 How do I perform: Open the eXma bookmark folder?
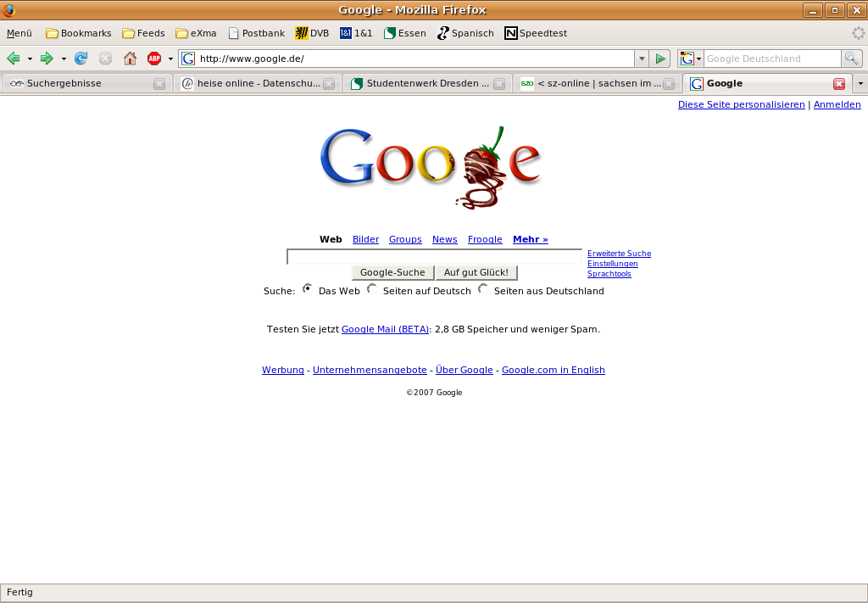(196, 33)
